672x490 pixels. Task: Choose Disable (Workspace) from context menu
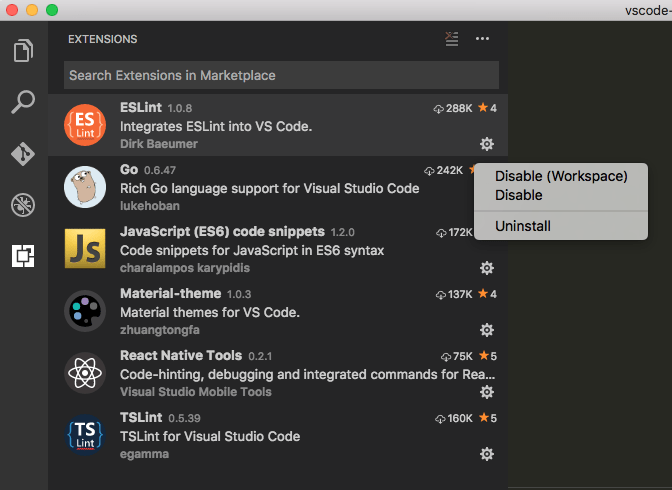pyautogui.click(x=561, y=176)
